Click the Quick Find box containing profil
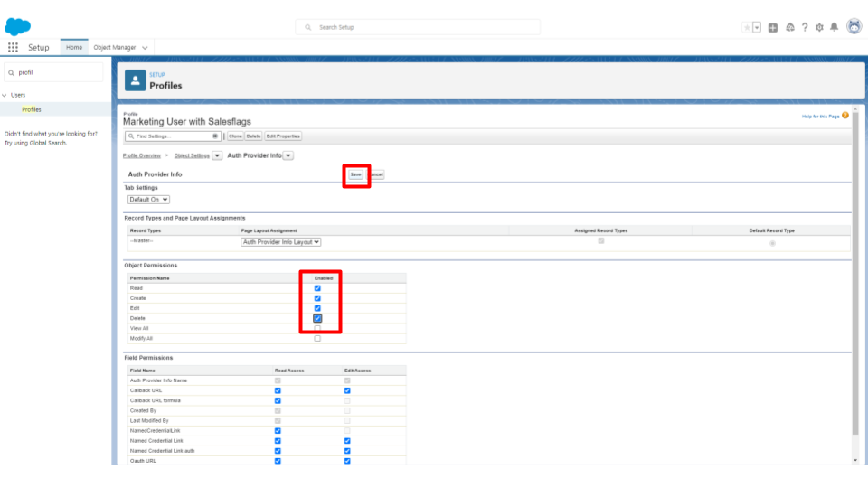The image size is (868, 488). point(53,72)
